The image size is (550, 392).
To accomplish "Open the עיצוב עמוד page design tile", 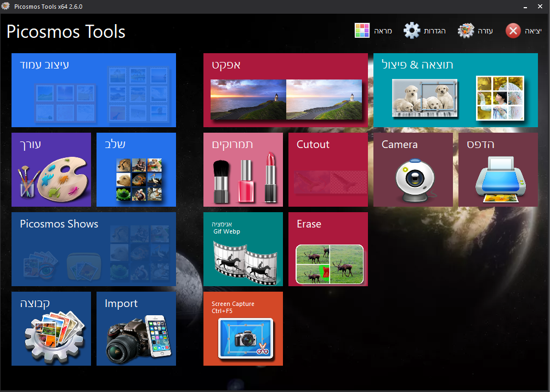I will coord(94,90).
